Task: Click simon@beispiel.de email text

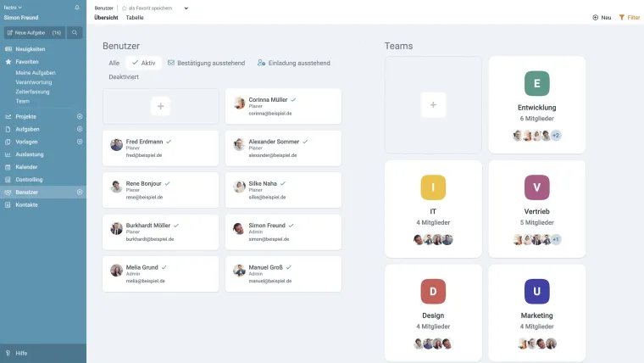Action: click(x=269, y=239)
